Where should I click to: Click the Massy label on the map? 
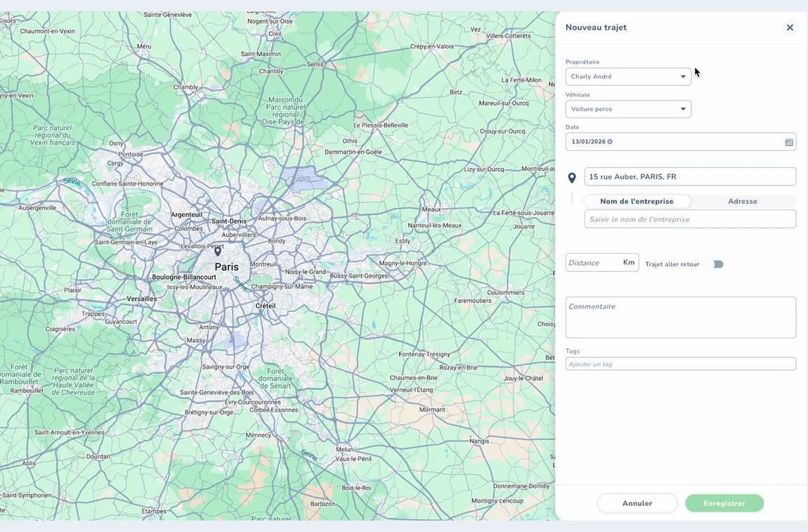click(196, 340)
